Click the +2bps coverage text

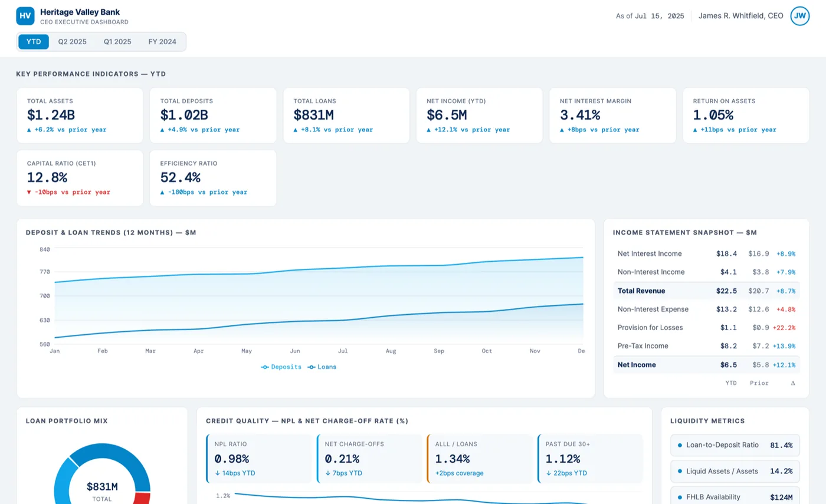tap(459, 473)
